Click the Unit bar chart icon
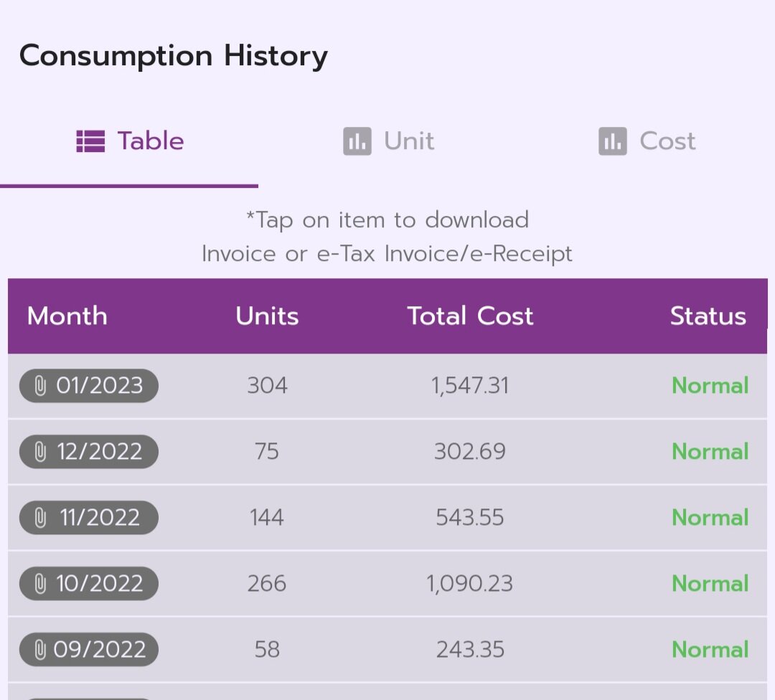 click(357, 141)
